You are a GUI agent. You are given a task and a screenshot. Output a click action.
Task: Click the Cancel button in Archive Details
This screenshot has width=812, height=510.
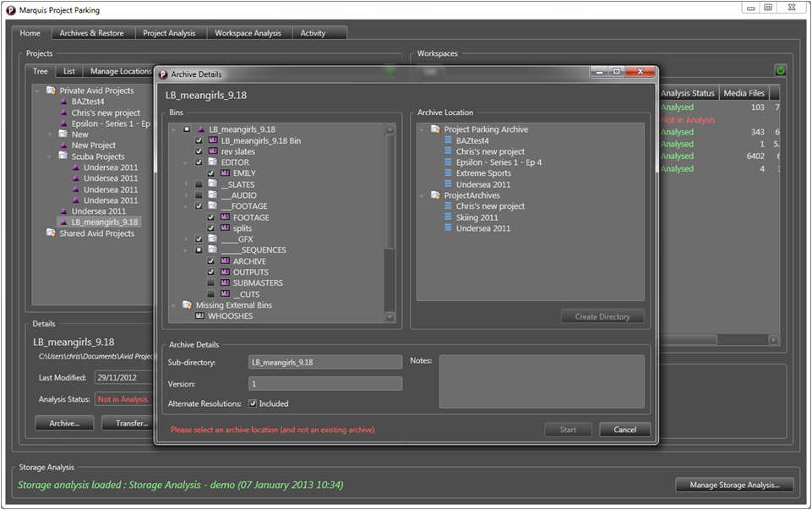625,429
